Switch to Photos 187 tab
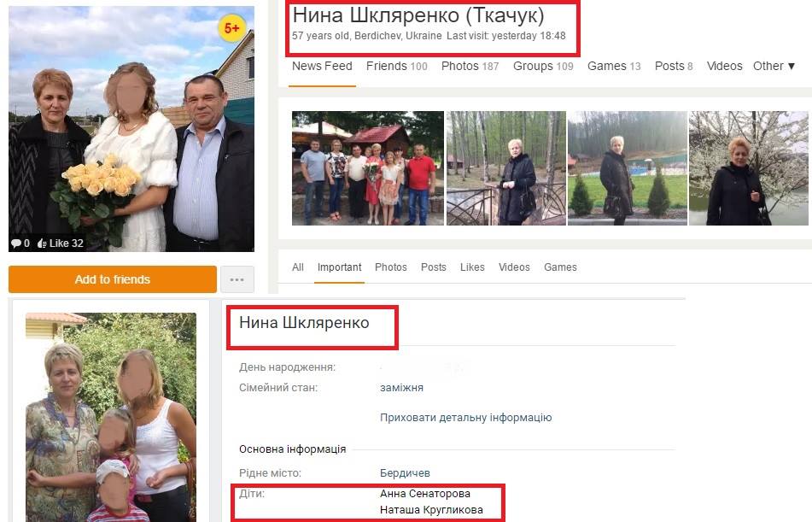 [x=470, y=66]
